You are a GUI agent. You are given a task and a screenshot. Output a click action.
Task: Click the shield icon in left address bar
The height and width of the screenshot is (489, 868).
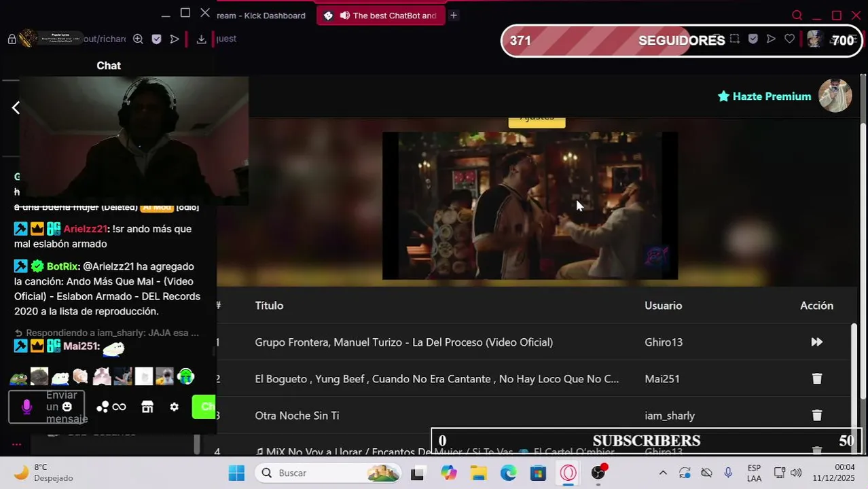156,39
